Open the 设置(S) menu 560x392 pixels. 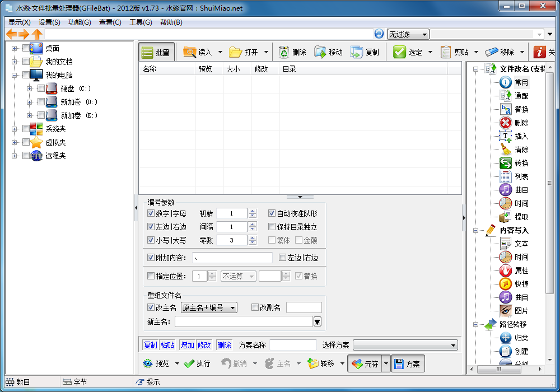[49, 22]
